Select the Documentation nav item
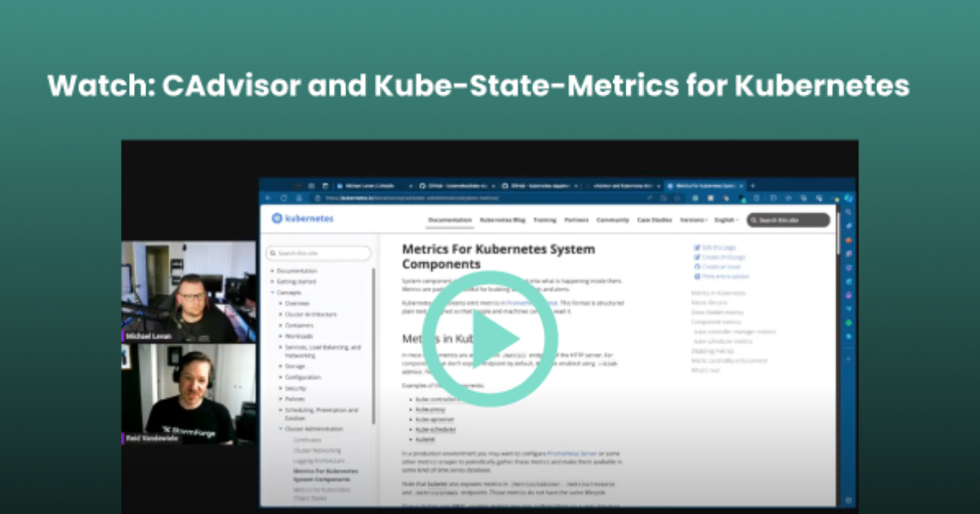Image resolution: width=980 pixels, height=514 pixels. pos(450,220)
